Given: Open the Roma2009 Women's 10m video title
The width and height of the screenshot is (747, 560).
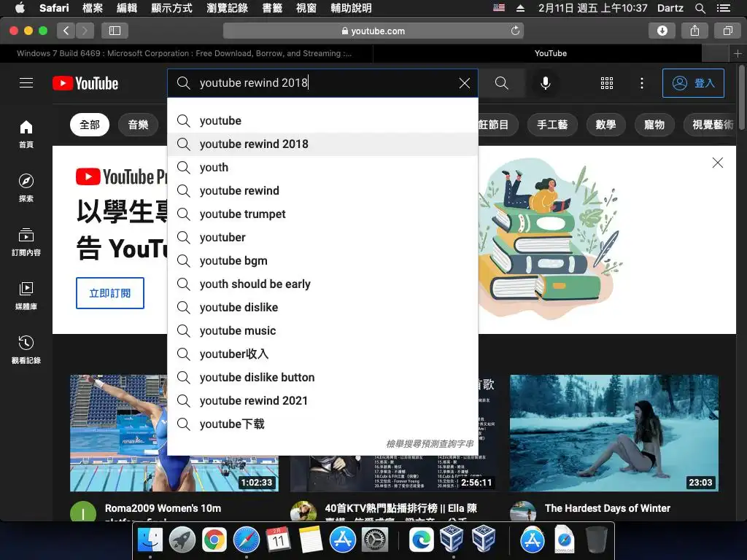Looking at the screenshot, I should (163, 508).
